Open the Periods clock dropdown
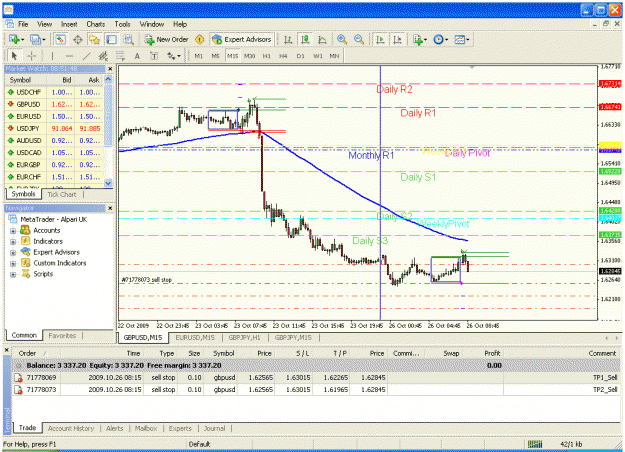Screen dimensions: 625x452 (441, 39)
